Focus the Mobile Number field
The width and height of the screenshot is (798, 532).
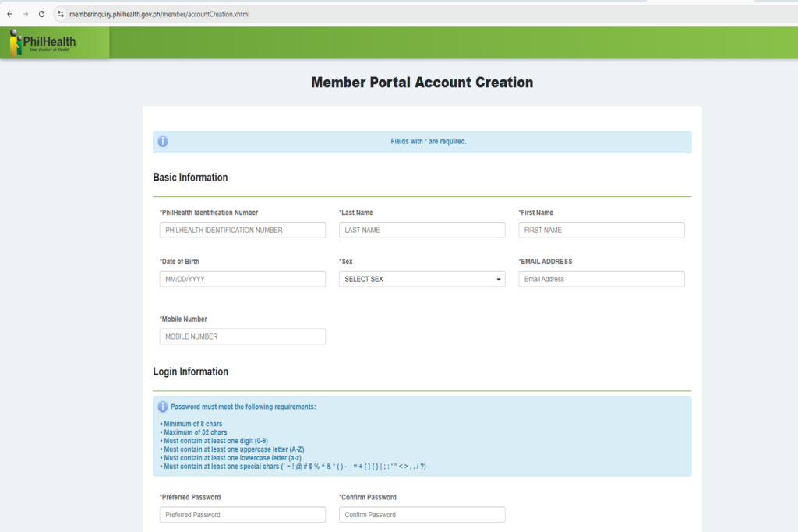(x=242, y=336)
